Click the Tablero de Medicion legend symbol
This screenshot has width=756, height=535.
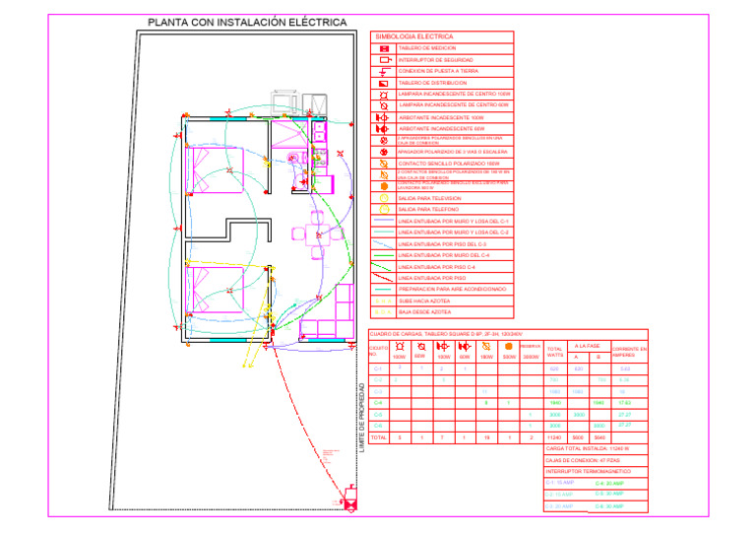tap(384, 48)
